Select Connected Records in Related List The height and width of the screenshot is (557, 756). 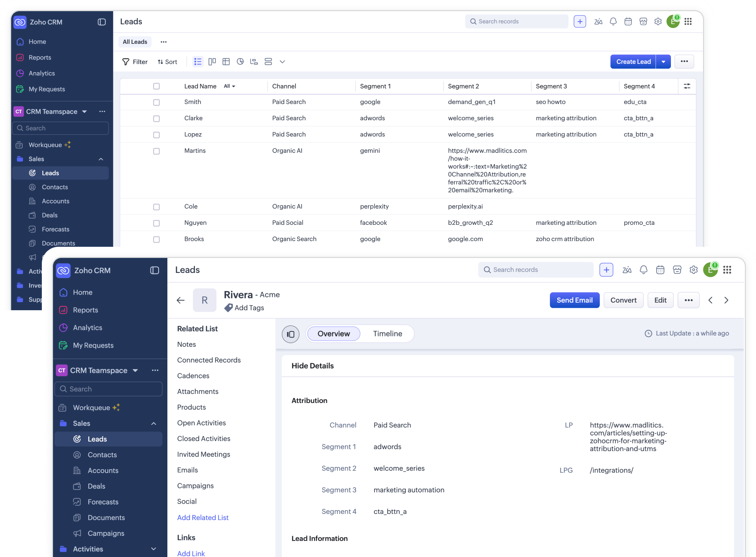point(209,360)
